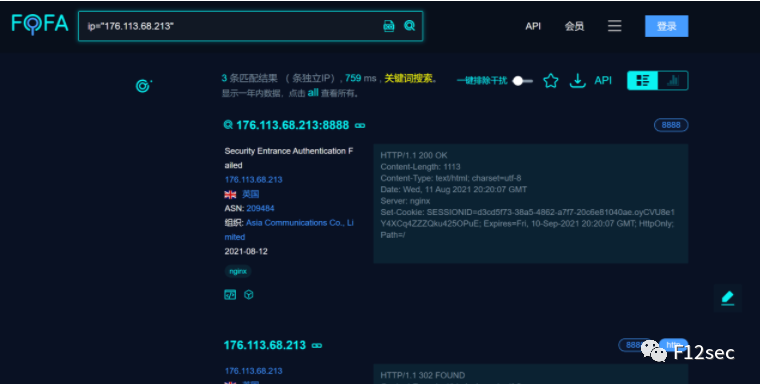Screen dimensions: 760x384
Task: View website source code icon under nginx tag
Action: pos(230,294)
